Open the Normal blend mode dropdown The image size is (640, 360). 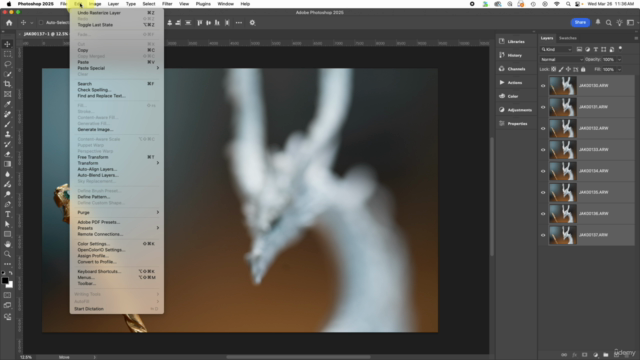point(562,60)
